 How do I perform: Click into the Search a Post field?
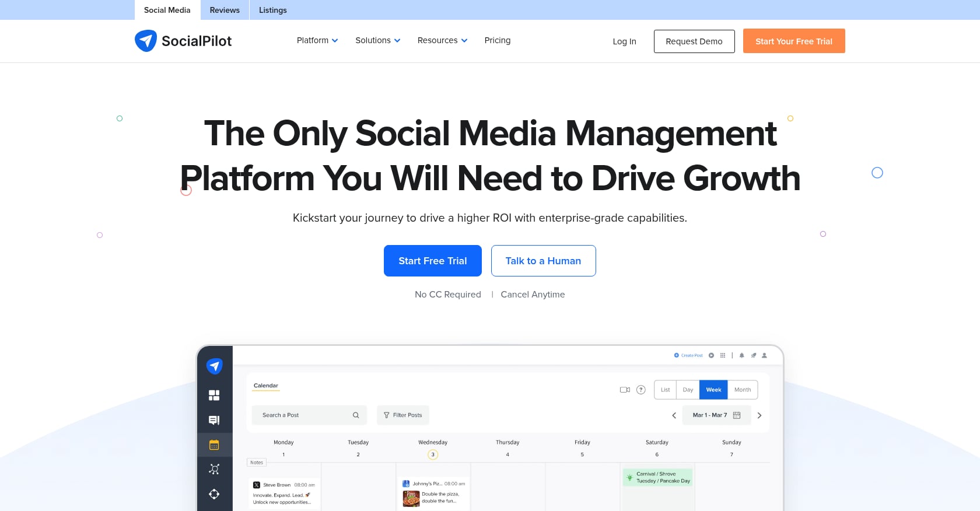click(310, 415)
